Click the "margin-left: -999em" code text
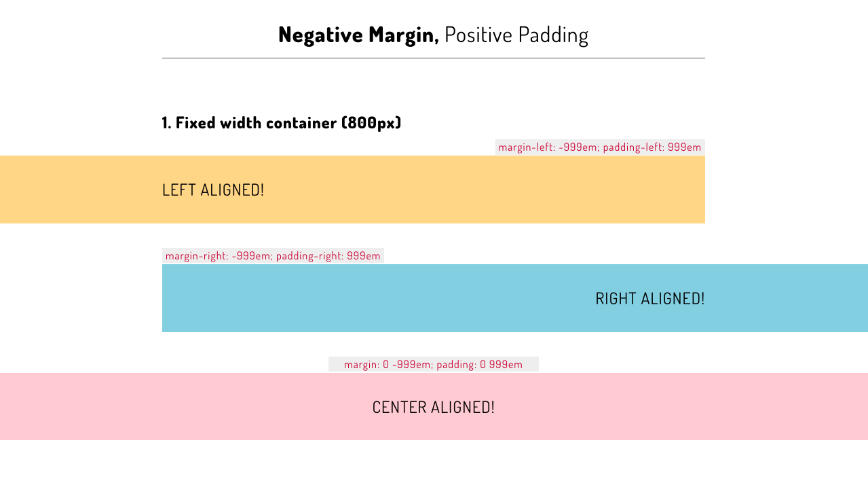This screenshot has width=868, height=489. [x=548, y=147]
